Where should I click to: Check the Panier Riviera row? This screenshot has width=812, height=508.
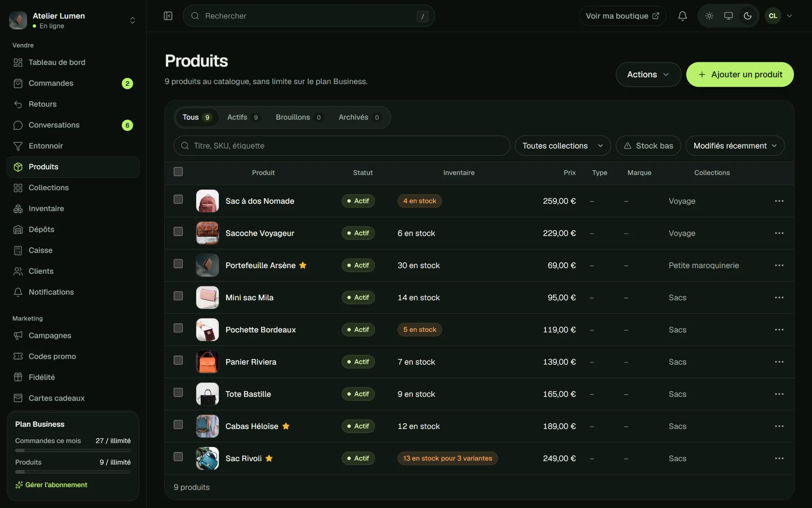point(178,360)
